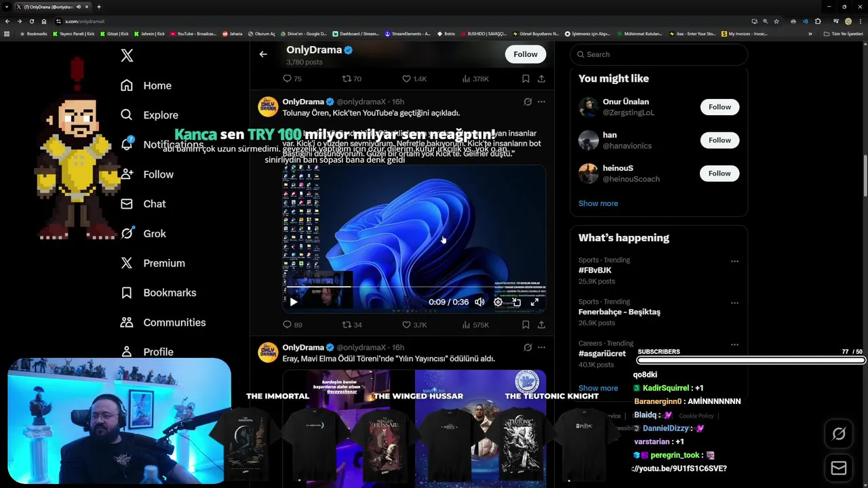Open more options for Fenerbahçe - Beşiktaş trend
The image size is (868, 488).
click(734, 303)
